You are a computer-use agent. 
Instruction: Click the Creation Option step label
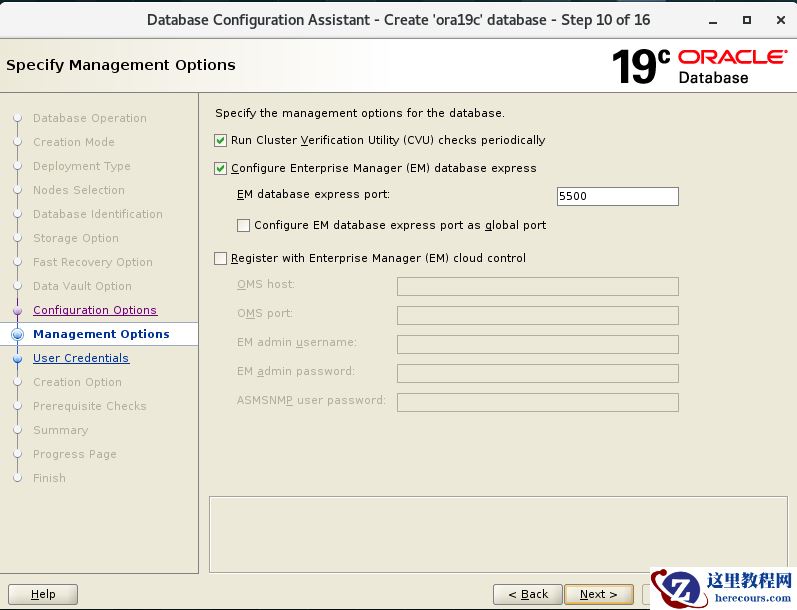(77, 382)
